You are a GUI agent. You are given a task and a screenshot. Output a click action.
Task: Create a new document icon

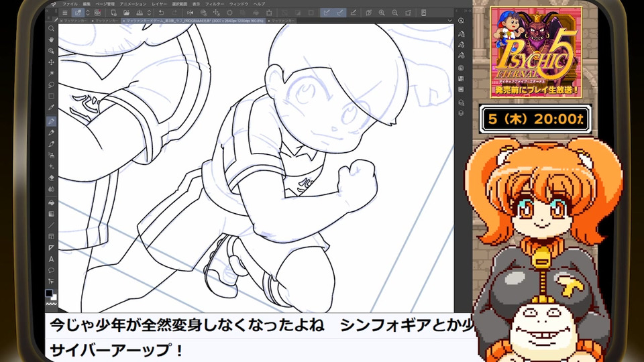click(x=113, y=13)
